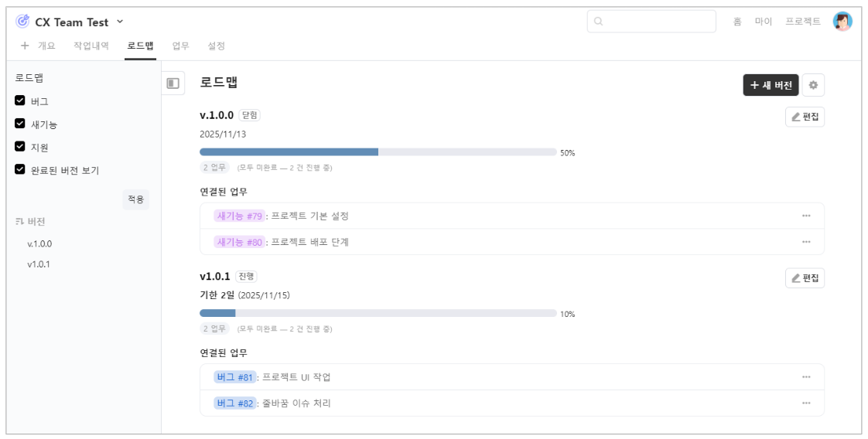This screenshot has width=868, height=439.
Task: Focus the search input field
Action: (651, 22)
